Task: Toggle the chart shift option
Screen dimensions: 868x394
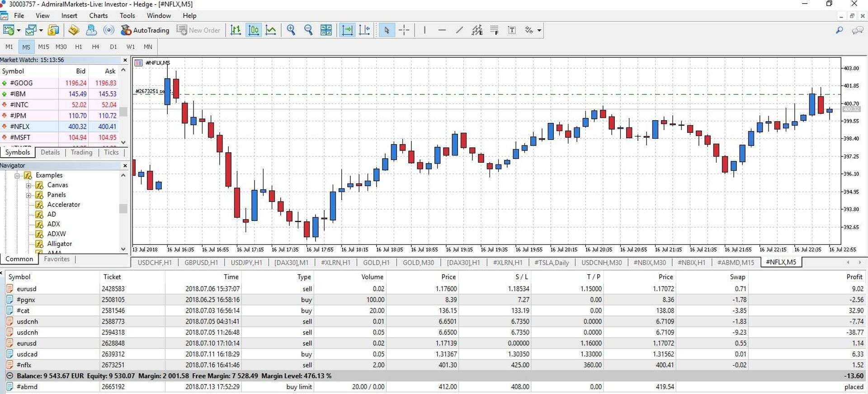Action: tap(364, 30)
